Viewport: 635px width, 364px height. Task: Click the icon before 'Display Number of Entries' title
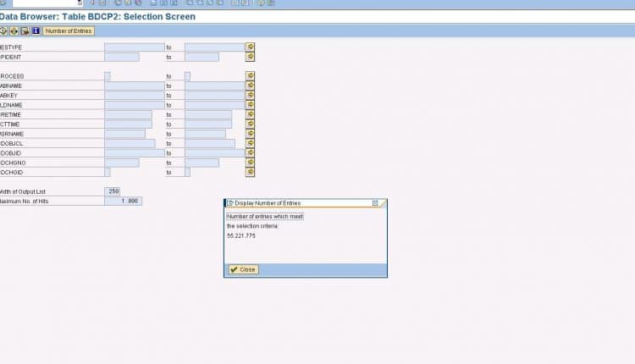[230, 203]
